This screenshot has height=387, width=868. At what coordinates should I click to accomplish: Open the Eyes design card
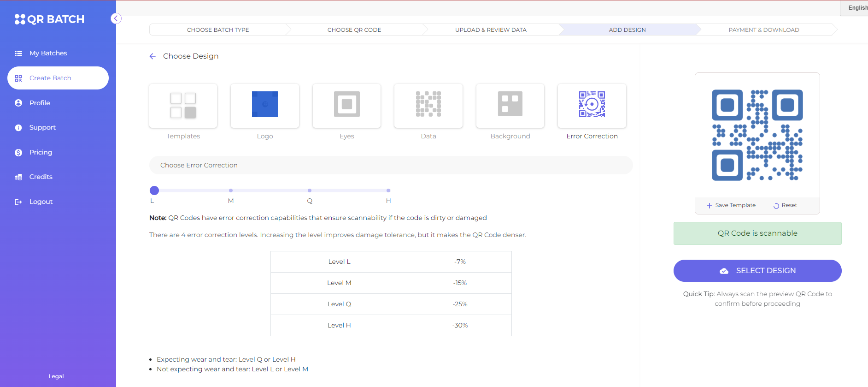coord(346,106)
